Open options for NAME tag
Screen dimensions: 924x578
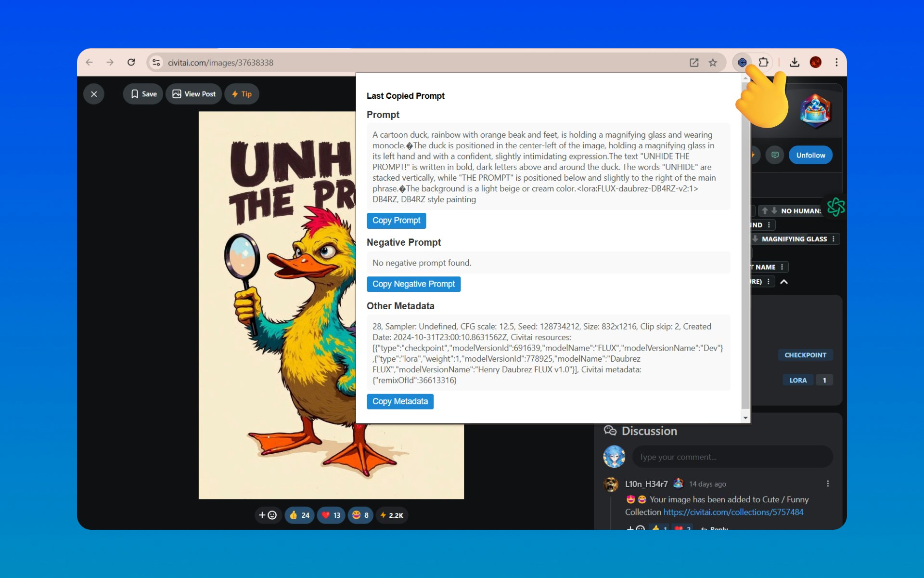pyautogui.click(x=782, y=267)
